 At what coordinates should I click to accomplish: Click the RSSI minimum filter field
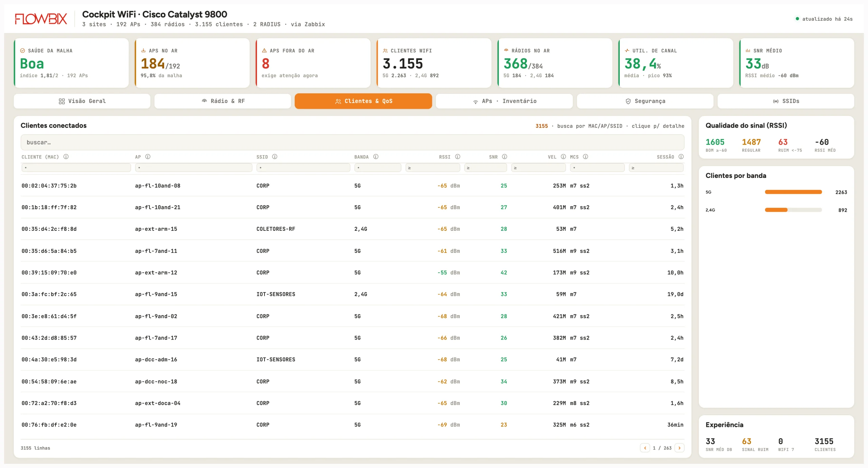[433, 168]
